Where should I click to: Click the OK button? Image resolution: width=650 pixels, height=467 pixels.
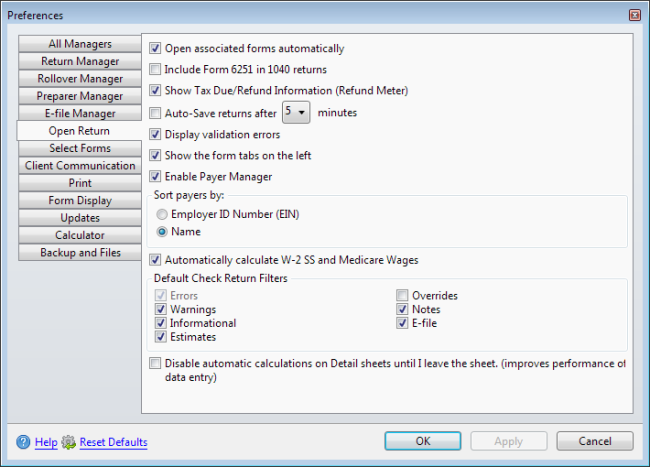(423, 441)
